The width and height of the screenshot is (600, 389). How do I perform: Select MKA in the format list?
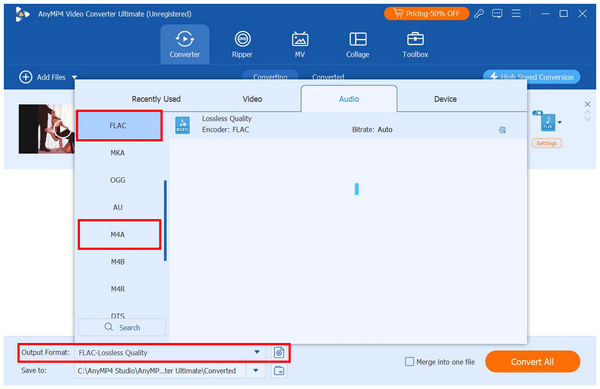118,153
